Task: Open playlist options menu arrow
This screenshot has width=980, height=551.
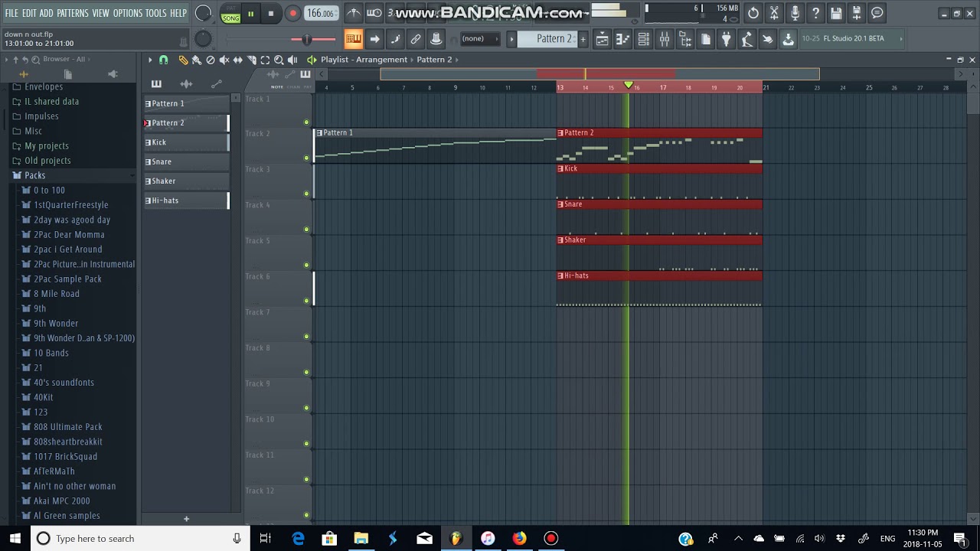Action: [150, 60]
